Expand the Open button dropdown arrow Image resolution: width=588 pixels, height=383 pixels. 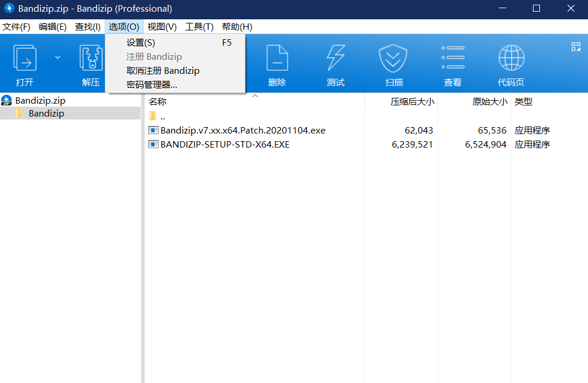click(57, 57)
